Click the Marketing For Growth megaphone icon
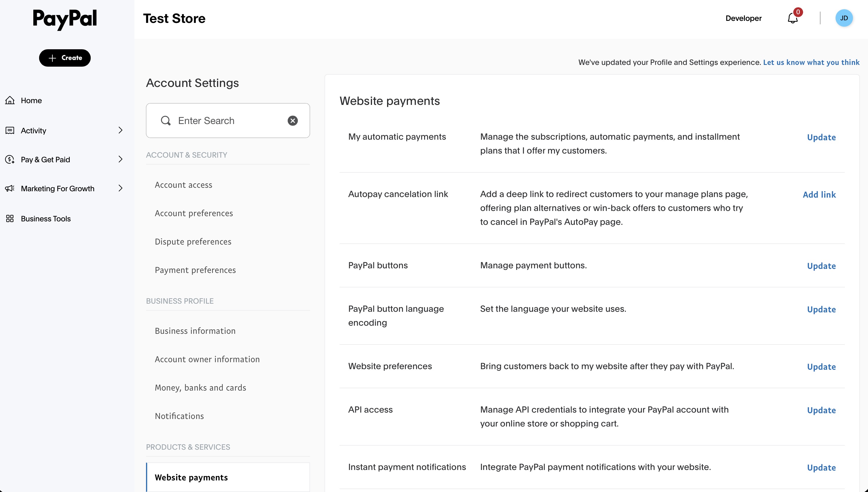Screen dimensions: 868x492 point(10,189)
